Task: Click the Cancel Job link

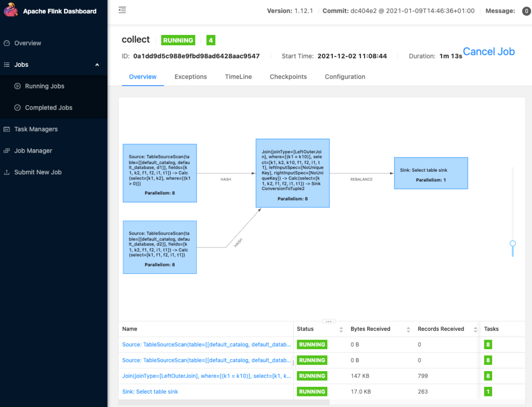Action: coord(489,51)
